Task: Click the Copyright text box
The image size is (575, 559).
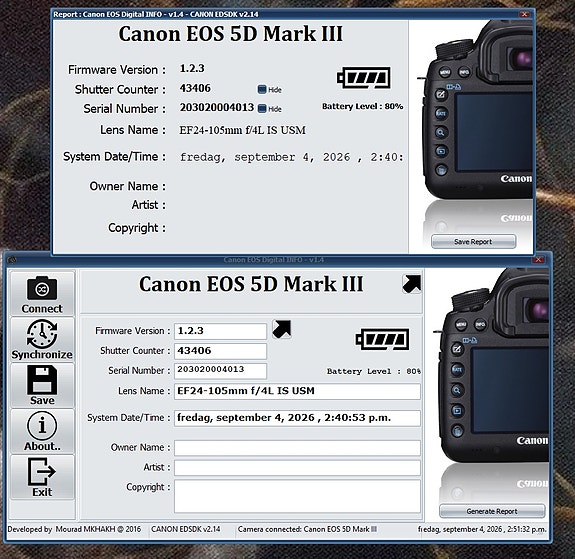Action: click(297, 496)
